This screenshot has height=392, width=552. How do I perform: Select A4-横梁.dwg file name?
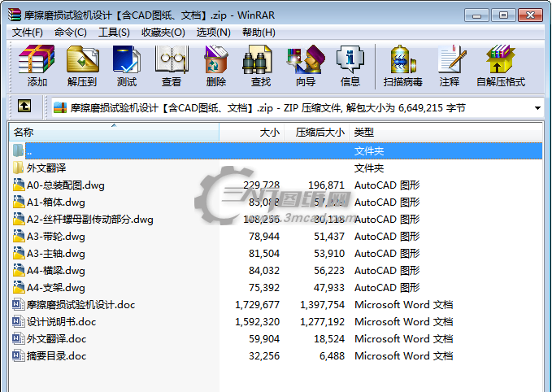pos(56,271)
